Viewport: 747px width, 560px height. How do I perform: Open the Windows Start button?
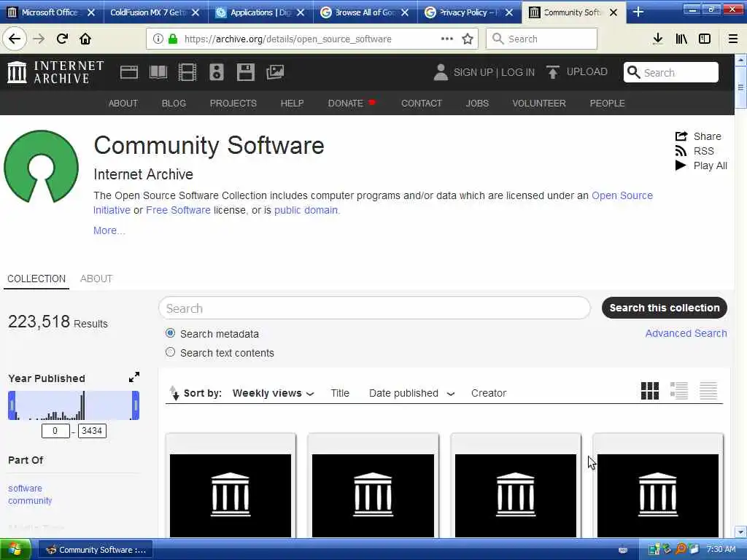(15, 550)
